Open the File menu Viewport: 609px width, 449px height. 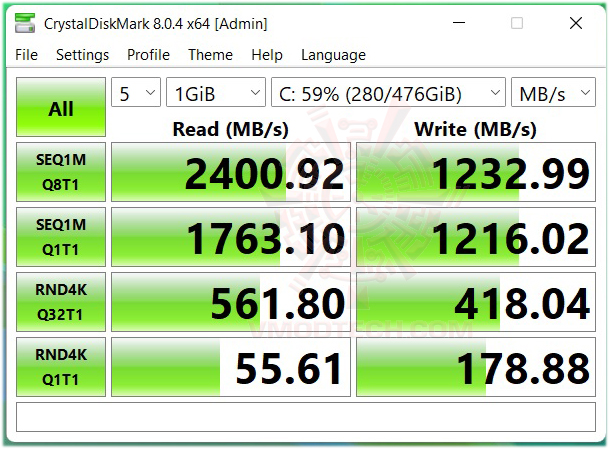pyautogui.click(x=26, y=55)
